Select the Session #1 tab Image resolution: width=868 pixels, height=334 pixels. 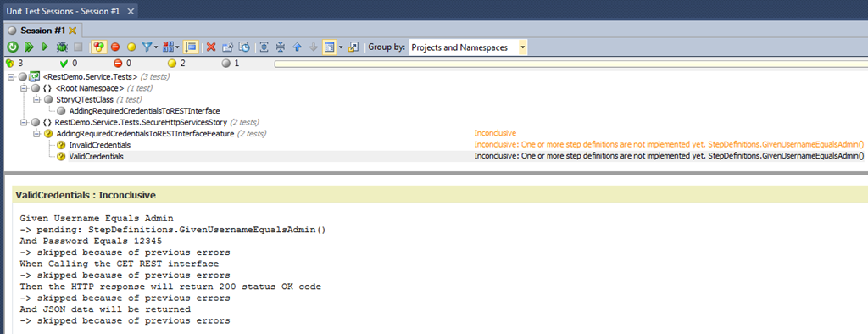[x=42, y=30]
